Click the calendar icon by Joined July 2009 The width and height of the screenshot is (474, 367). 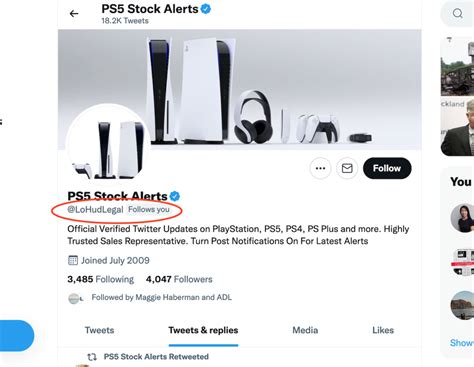point(73,260)
